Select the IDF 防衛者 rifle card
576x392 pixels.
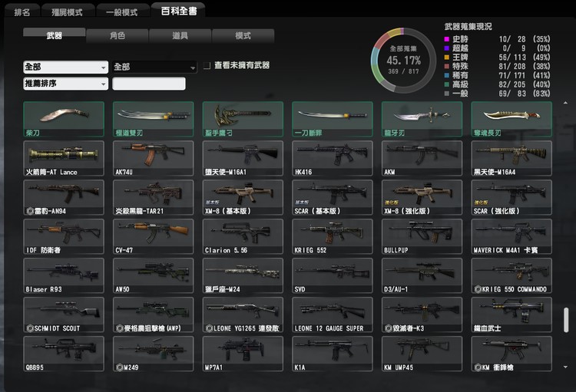pyautogui.click(x=64, y=236)
